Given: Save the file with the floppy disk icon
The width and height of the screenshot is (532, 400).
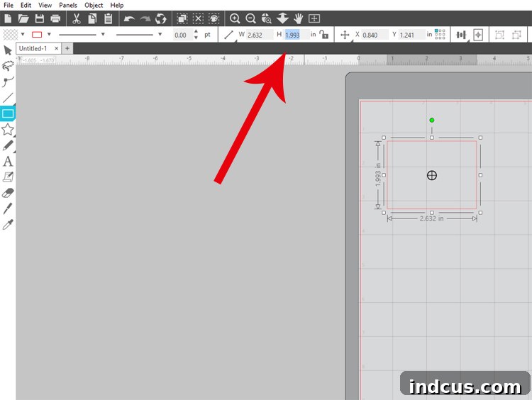Looking at the screenshot, I should [x=40, y=18].
